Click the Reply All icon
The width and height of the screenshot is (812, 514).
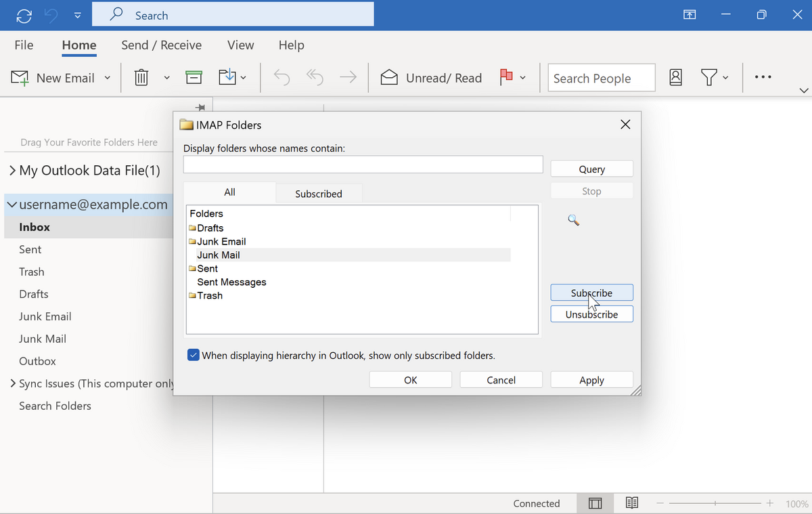click(315, 78)
